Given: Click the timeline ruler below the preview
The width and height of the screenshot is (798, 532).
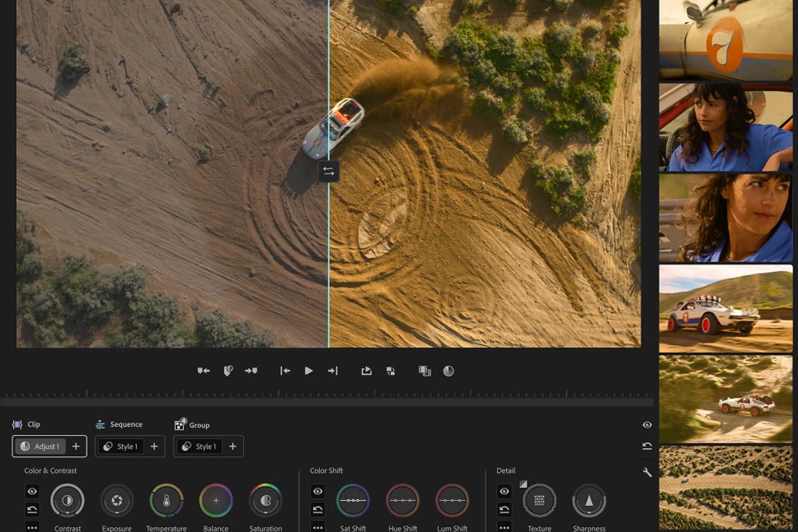Looking at the screenshot, I should [327, 395].
